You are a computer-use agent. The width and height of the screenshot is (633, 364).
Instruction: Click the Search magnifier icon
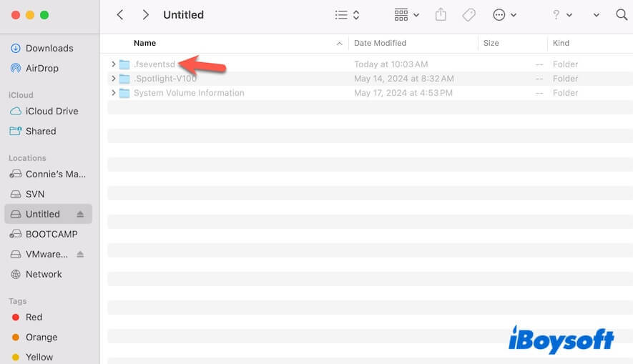click(x=622, y=15)
